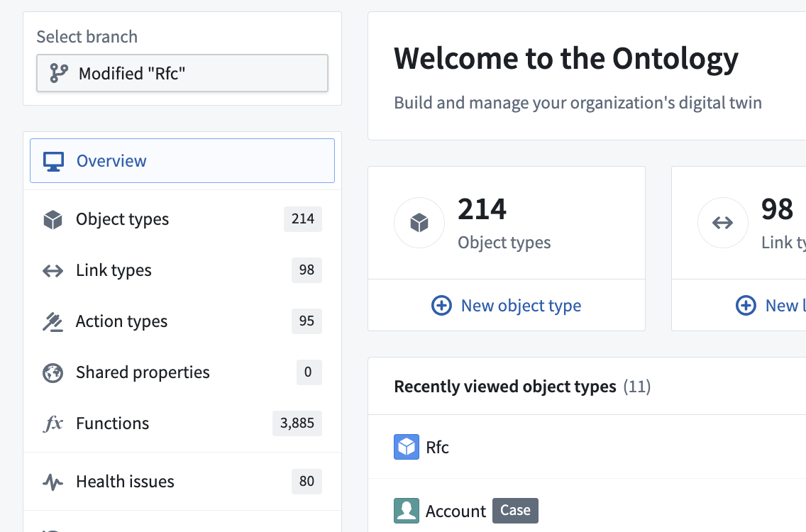Image resolution: width=806 pixels, height=532 pixels.
Task: Select the Overview sidebar item
Action: tap(182, 160)
